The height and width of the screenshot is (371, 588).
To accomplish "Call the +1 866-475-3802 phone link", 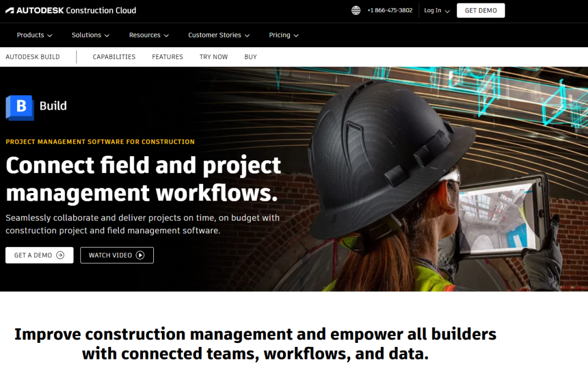I will click(x=390, y=10).
